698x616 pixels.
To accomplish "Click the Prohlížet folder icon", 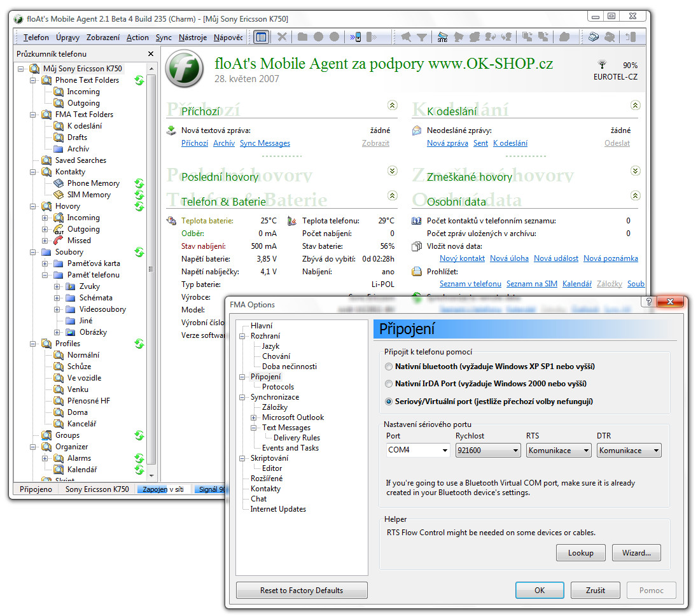I will click(x=417, y=272).
